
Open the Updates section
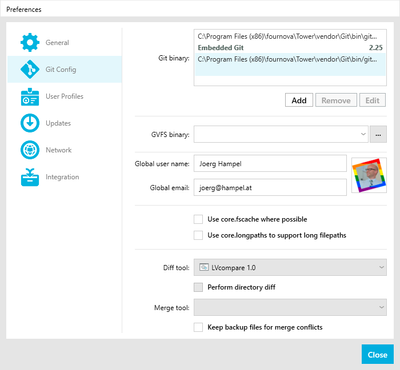pos(65,123)
